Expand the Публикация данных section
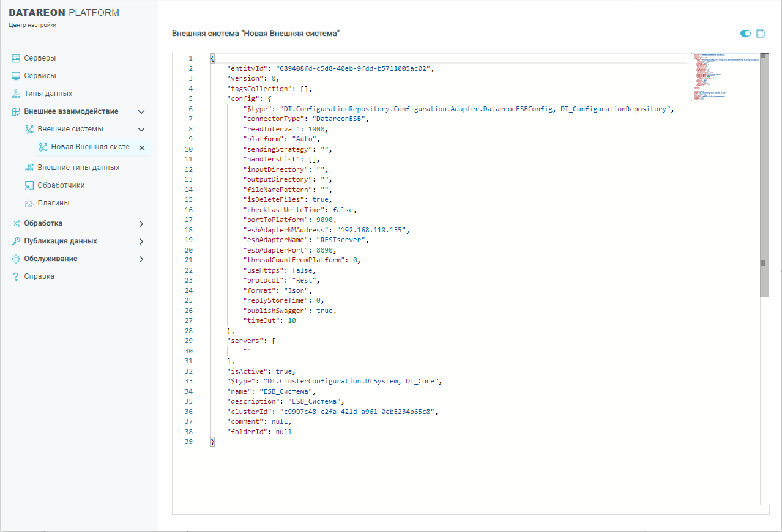This screenshot has width=782, height=532. (141, 242)
